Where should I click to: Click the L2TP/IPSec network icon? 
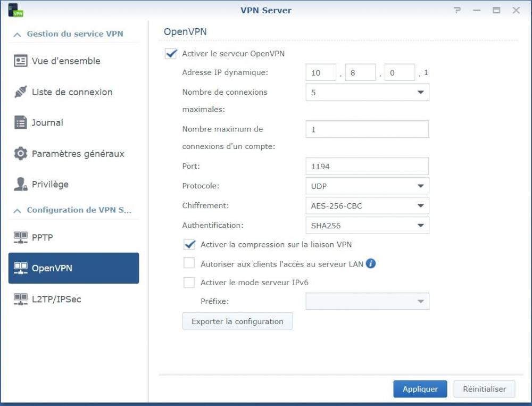pos(20,299)
